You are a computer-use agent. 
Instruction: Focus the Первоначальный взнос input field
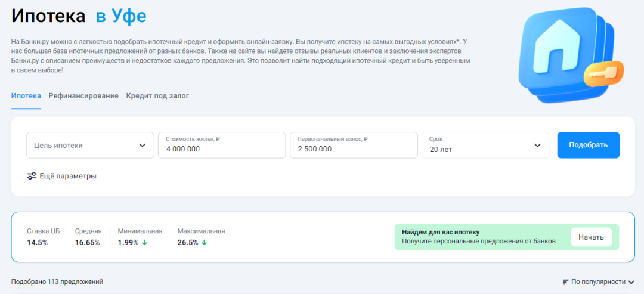click(x=354, y=145)
